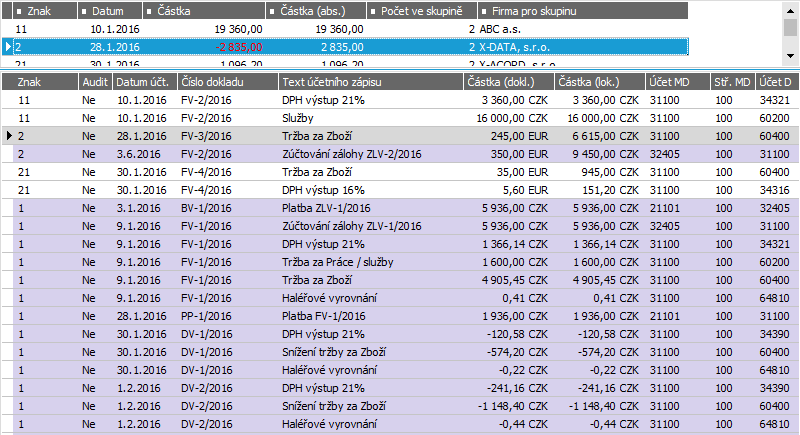
Task: Click the square marker beside the Datum header
Action: tap(84, 11)
